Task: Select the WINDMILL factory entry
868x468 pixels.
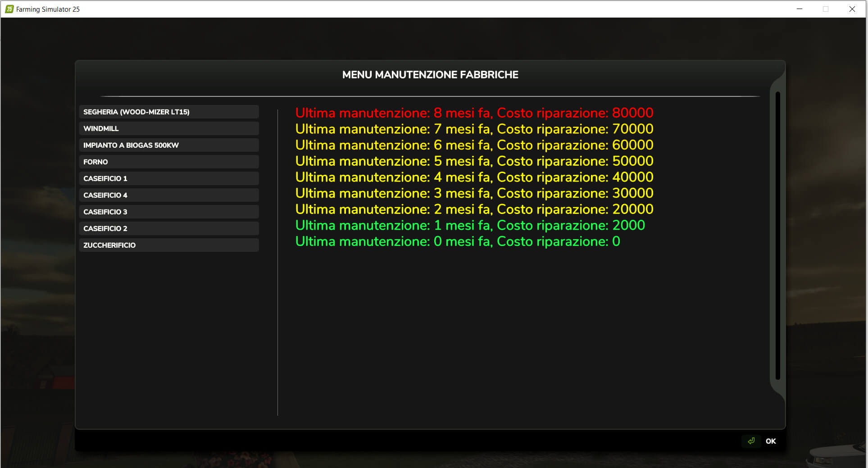Action: 168,128
